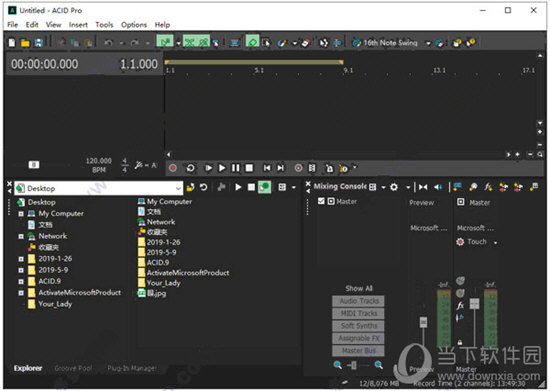Open the Edit menu
The image size is (550, 391).
coord(32,25)
